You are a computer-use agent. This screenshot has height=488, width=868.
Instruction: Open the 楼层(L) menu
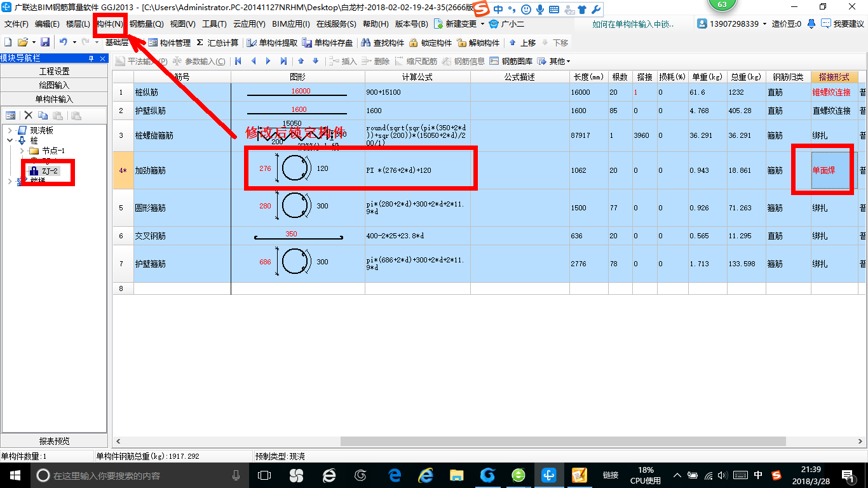[78, 24]
